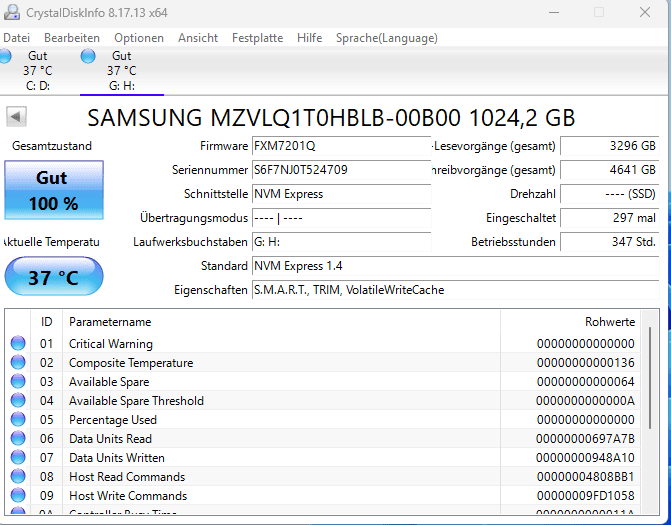Click the 37 °C temperature button
The width and height of the screenshot is (671, 525).
(54, 276)
